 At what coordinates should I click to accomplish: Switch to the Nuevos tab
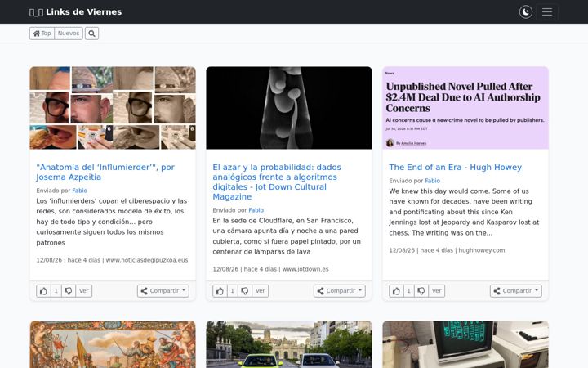(69, 34)
